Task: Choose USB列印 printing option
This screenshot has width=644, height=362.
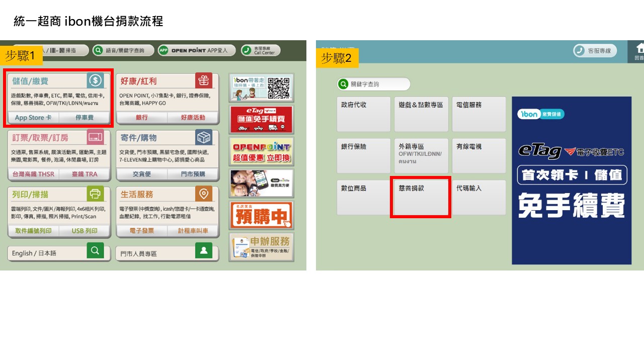Action: coord(85,231)
